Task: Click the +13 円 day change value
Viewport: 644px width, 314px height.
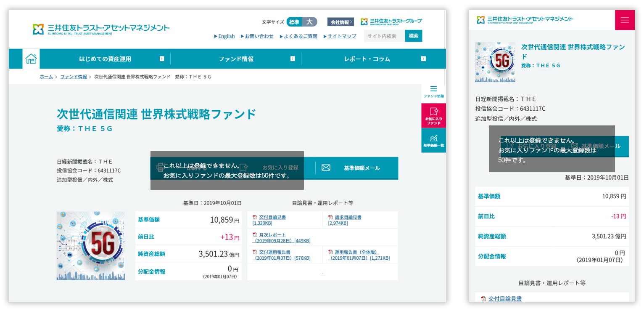Action: coord(230,237)
